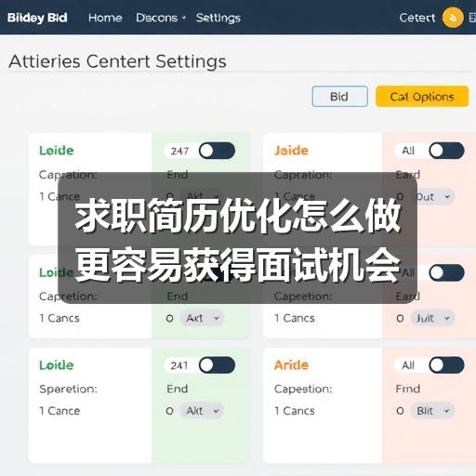Viewport: 476px width, 476px height.
Task: Toggle the All switch in the Aride card
Action: click(x=446, y=365)
